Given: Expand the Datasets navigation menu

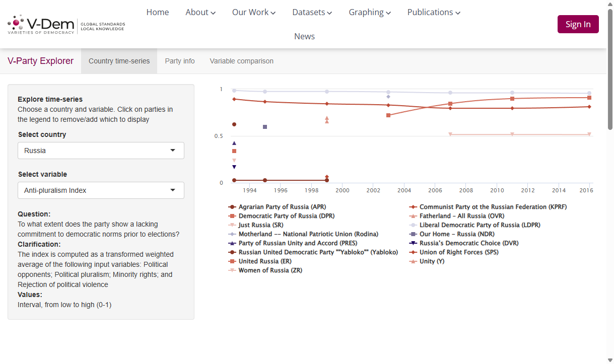Looking at the screenshot, I should (312, 12).
